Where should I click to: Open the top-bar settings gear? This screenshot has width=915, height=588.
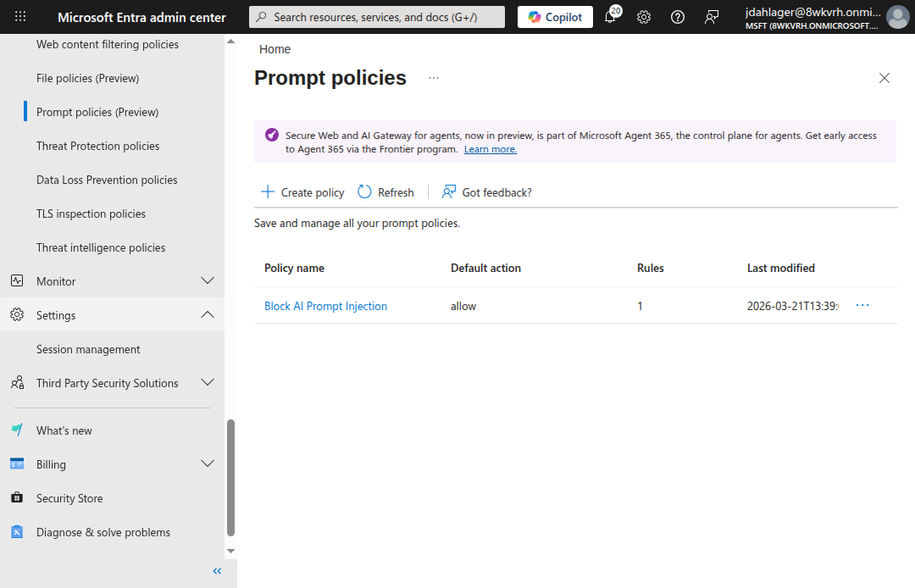tap(644, 16)
